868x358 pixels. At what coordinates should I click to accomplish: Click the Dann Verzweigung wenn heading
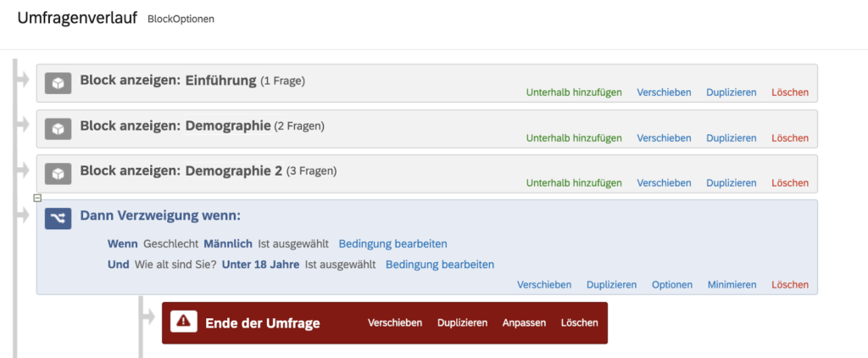click(x=160, y=215)
